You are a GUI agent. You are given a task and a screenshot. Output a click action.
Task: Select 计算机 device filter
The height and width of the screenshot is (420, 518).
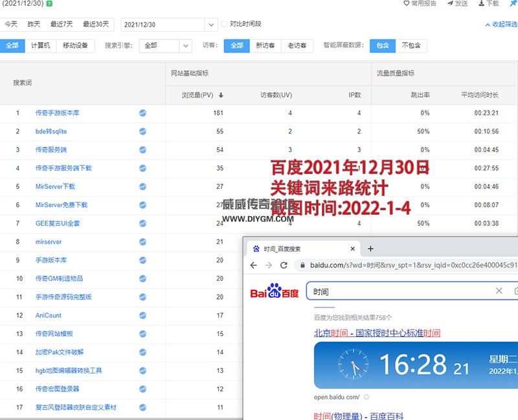click(x=41, y=45)
